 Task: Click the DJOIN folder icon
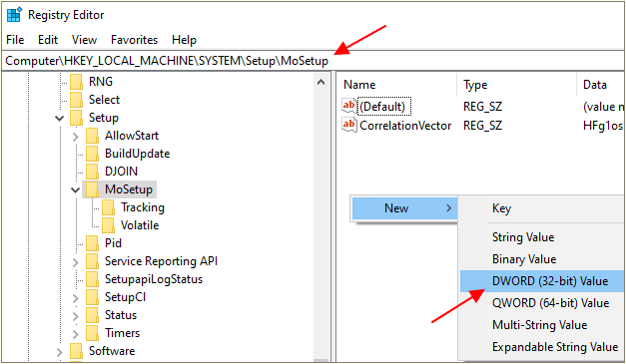[x=92, y=172]
